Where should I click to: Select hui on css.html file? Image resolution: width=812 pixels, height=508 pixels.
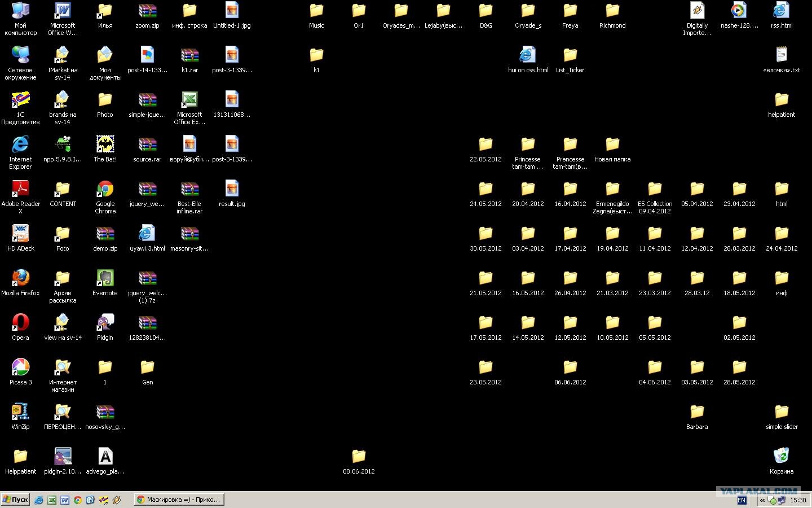(528, 59)
